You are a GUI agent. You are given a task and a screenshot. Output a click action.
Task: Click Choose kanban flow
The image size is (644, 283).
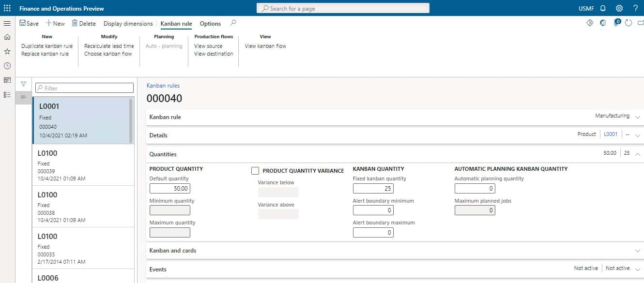108,54
